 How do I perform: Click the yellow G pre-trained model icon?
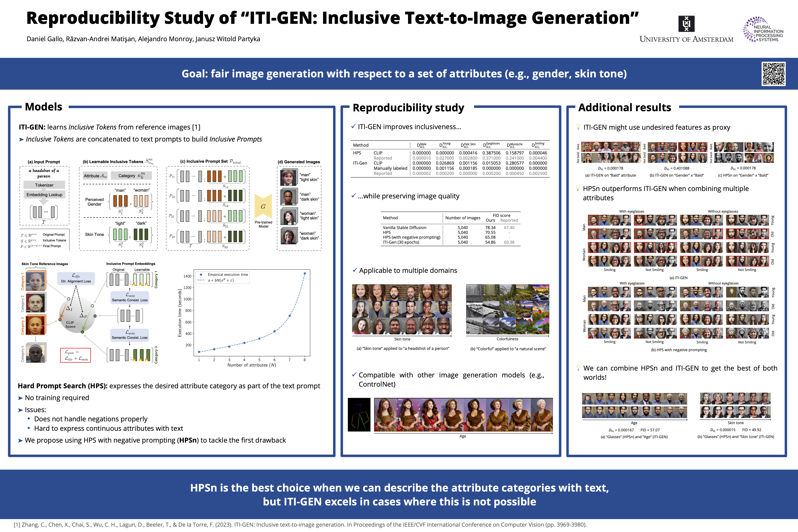coord(263,206)
